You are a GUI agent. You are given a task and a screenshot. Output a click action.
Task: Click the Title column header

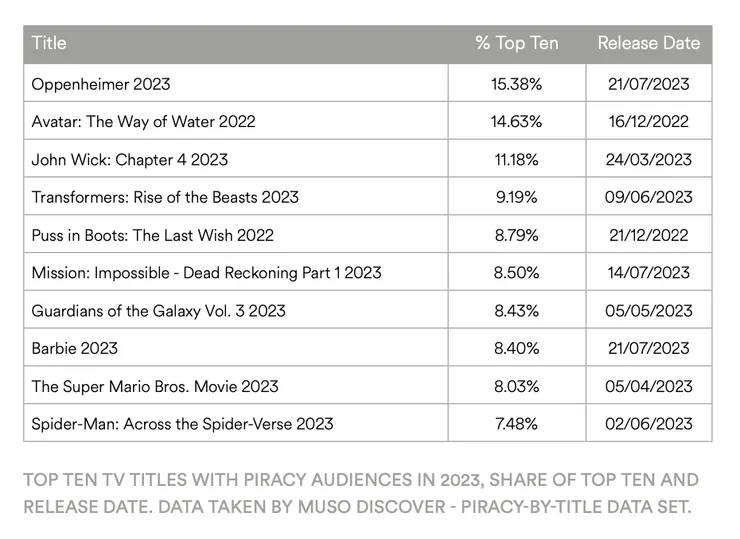click(50, 44)
